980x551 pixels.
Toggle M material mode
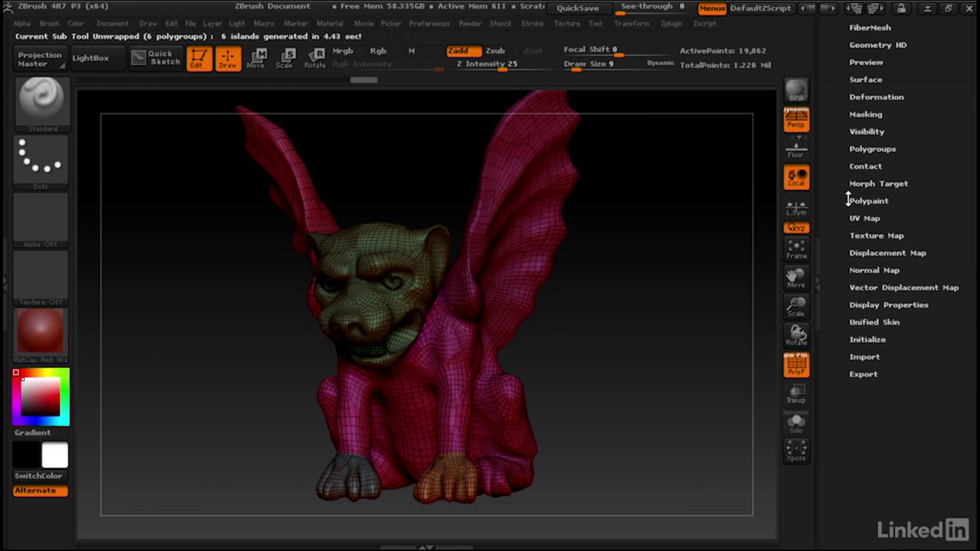411,51
